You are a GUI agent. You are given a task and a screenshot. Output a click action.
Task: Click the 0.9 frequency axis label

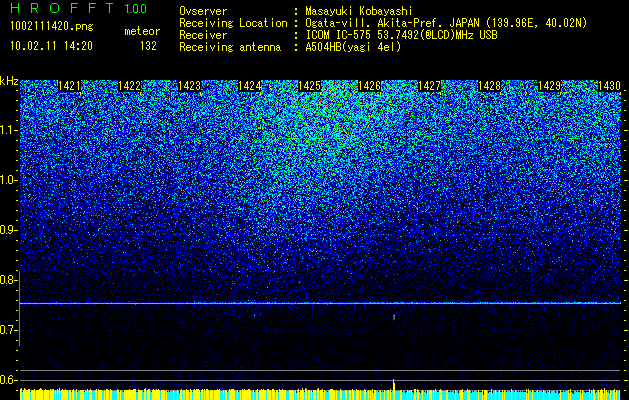pyautogui.click(x=7, y=230)
